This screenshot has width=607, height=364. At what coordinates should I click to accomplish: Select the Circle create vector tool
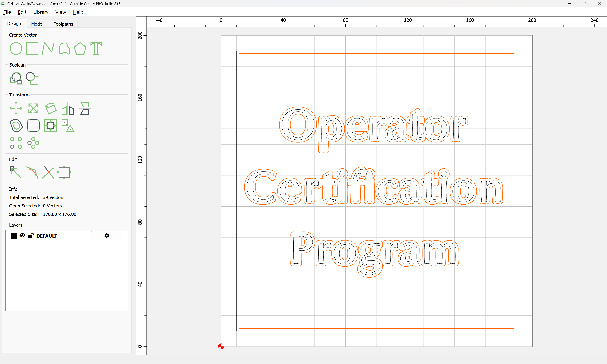16,48
